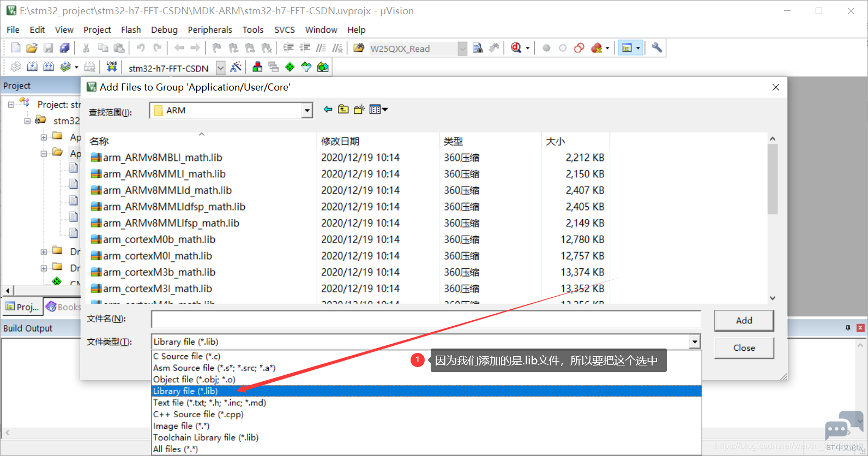The image size is (868, 456).
Task: Choose Asm Source file type option
Action: [x=426, y=368]
